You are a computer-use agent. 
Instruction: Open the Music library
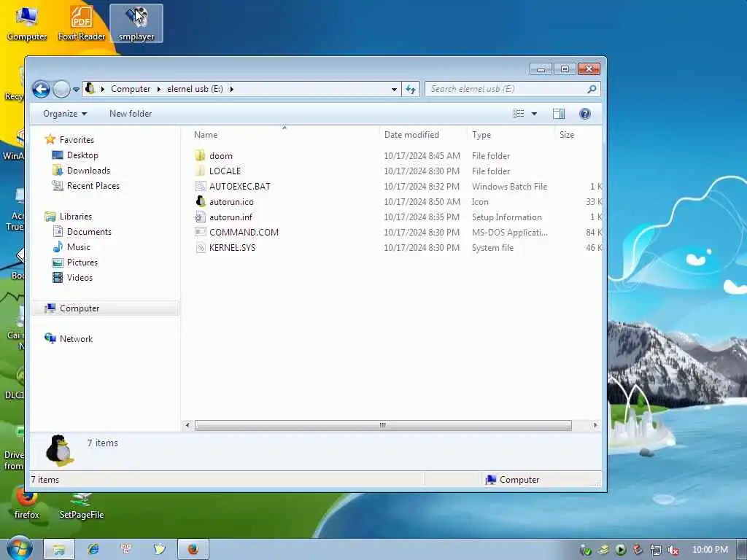(78, 246)
